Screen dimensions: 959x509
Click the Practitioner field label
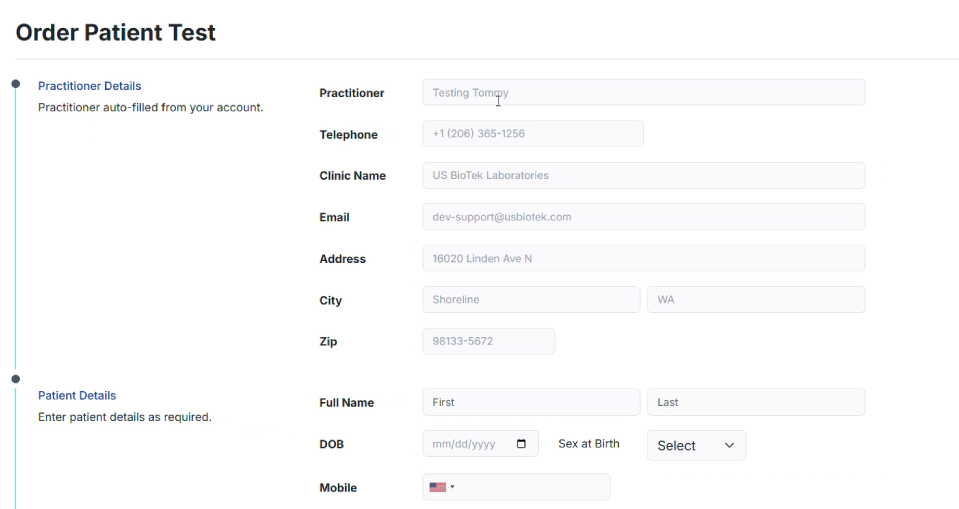[x=352, y=93]
